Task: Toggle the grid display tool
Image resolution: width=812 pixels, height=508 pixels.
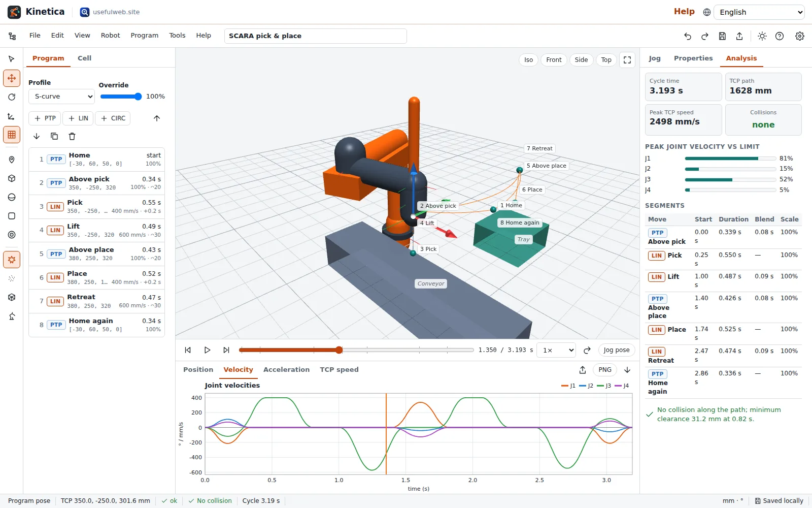Action: pos(12,135)
